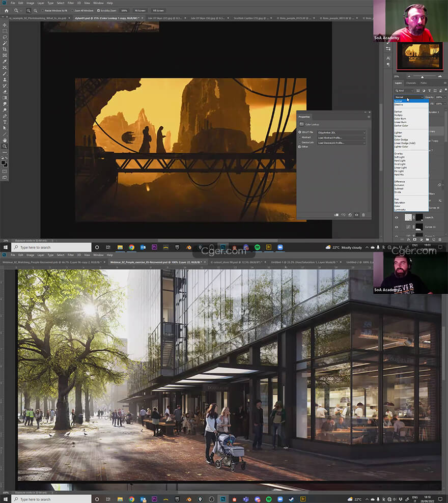Open the Layers panel flyout menu
Screen dimensions: 448x503
445,83
